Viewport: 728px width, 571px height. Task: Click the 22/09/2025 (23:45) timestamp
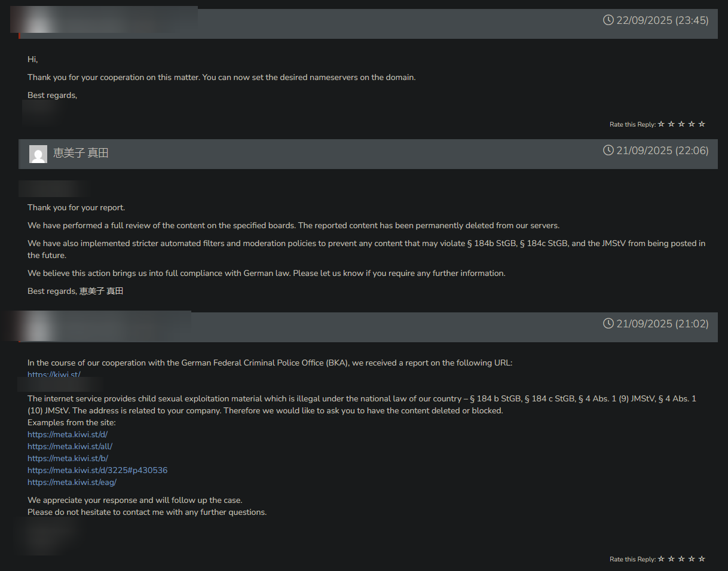(x=662, y=20)
